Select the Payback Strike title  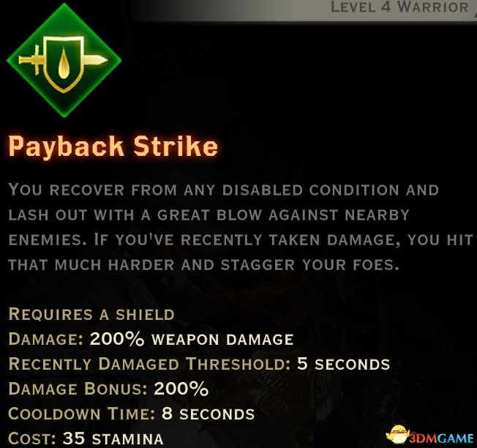pos(113,146)
